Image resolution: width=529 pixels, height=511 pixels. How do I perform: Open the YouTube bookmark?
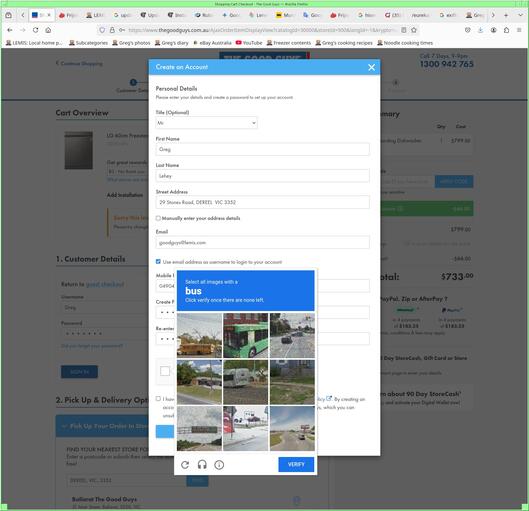pos(249,43)
